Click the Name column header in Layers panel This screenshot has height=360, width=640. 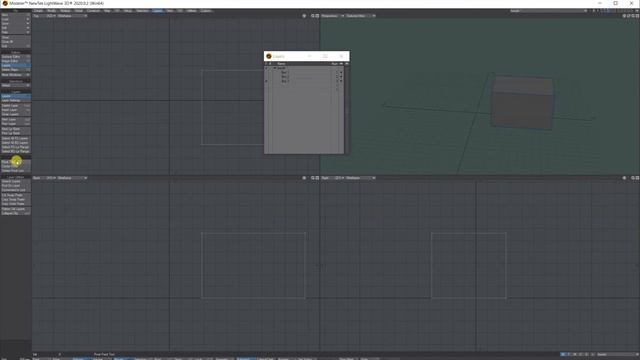click(281, 64)
